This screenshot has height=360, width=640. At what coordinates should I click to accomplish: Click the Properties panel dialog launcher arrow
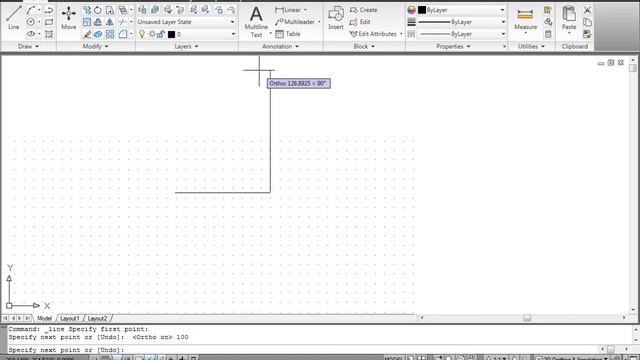pos(504,47)
